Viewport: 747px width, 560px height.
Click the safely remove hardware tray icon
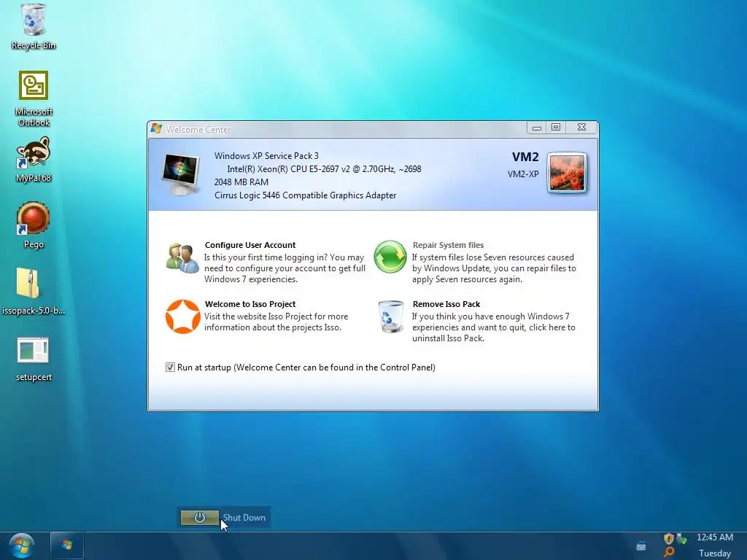pyautogui.click(x=681, y=539)
